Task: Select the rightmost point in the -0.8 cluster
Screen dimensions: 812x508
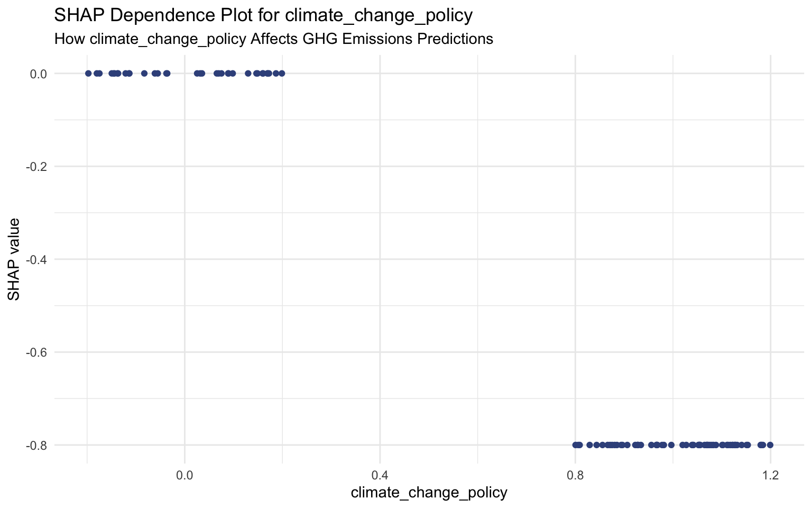Action: [770, 445]
